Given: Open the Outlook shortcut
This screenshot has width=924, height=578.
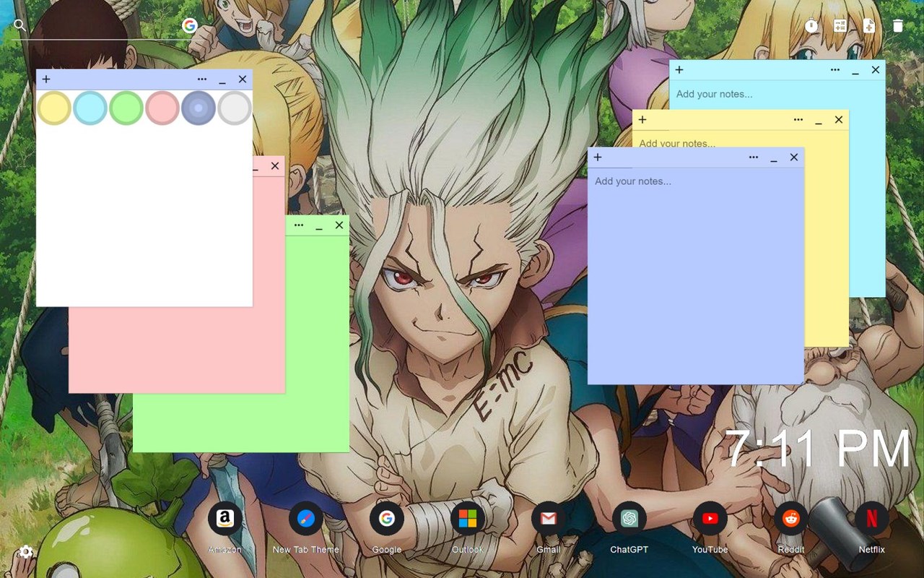Looking at the screenshot, I should pyautogui.click(x=468, y=519).
